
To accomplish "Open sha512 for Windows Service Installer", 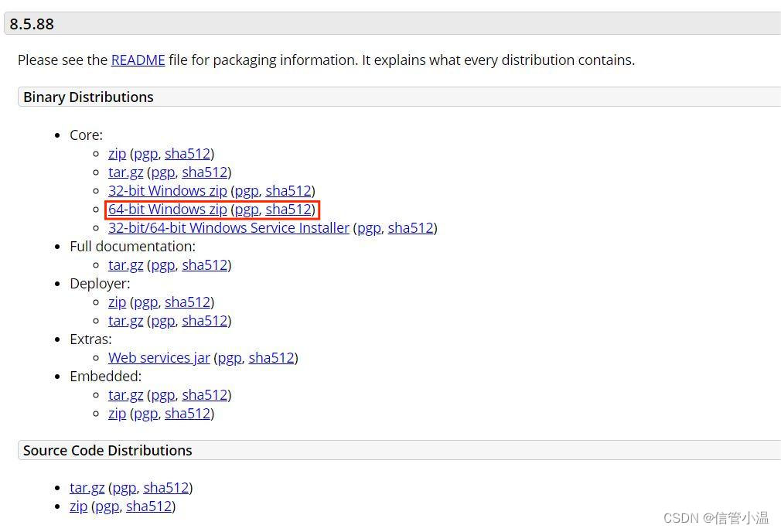I will [x=411, y=228].
